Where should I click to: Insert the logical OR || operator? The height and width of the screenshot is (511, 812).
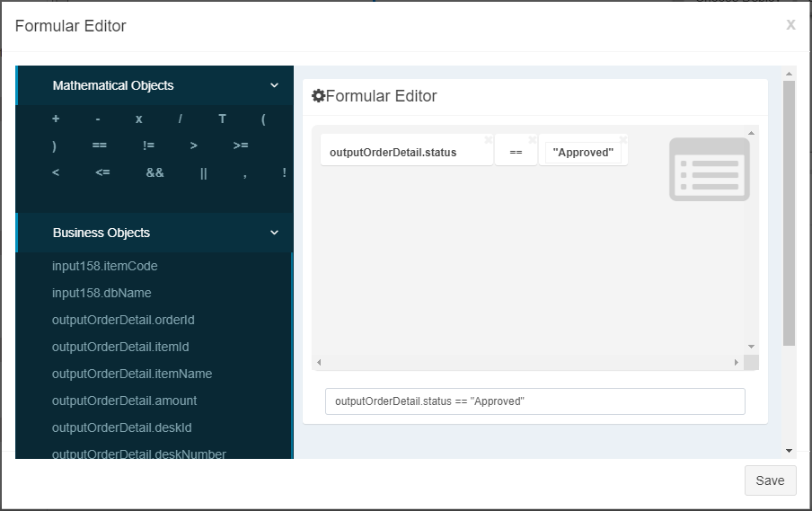tap(204, 173)
